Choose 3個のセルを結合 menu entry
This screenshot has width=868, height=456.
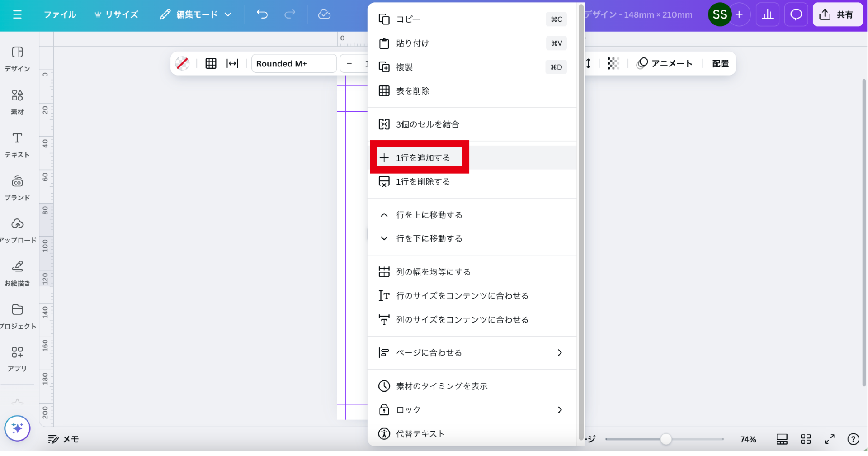click(x=427, y=124)
